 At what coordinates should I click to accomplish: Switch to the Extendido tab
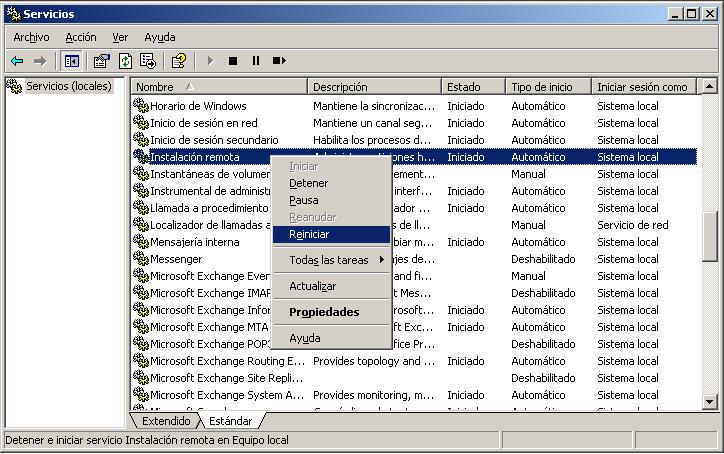(x=166, y=421)
